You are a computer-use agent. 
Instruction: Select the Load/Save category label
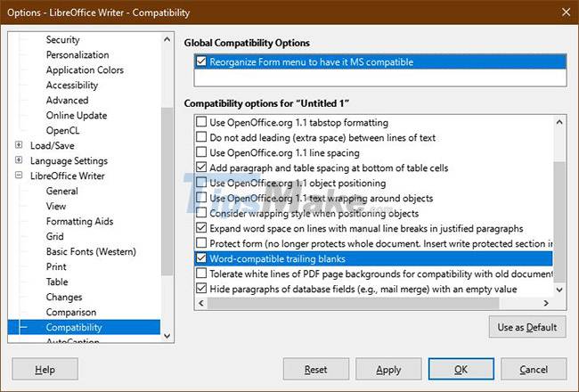pos(52,145)
